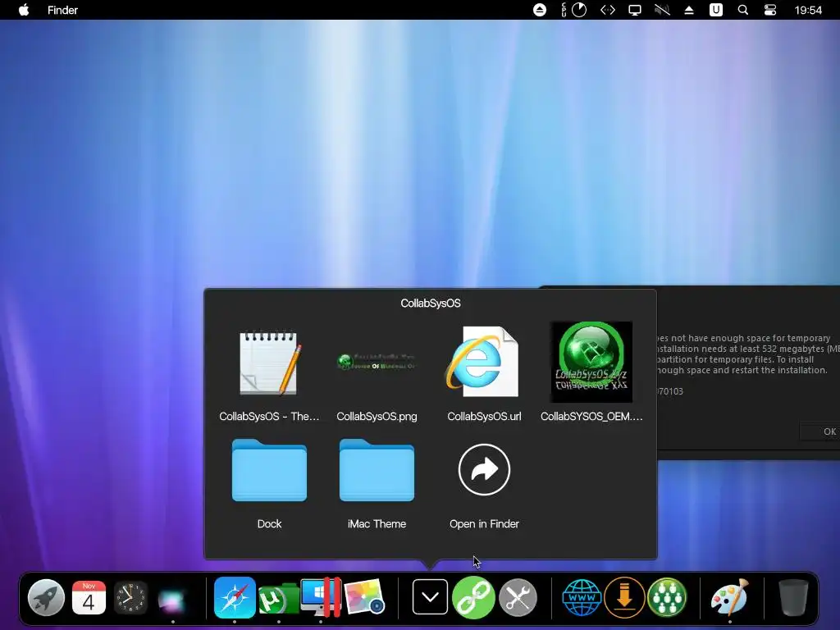Screen dimensions: 840x630
Task: Expand the chevron-down stack icon in dock
Action: (430, 597)
